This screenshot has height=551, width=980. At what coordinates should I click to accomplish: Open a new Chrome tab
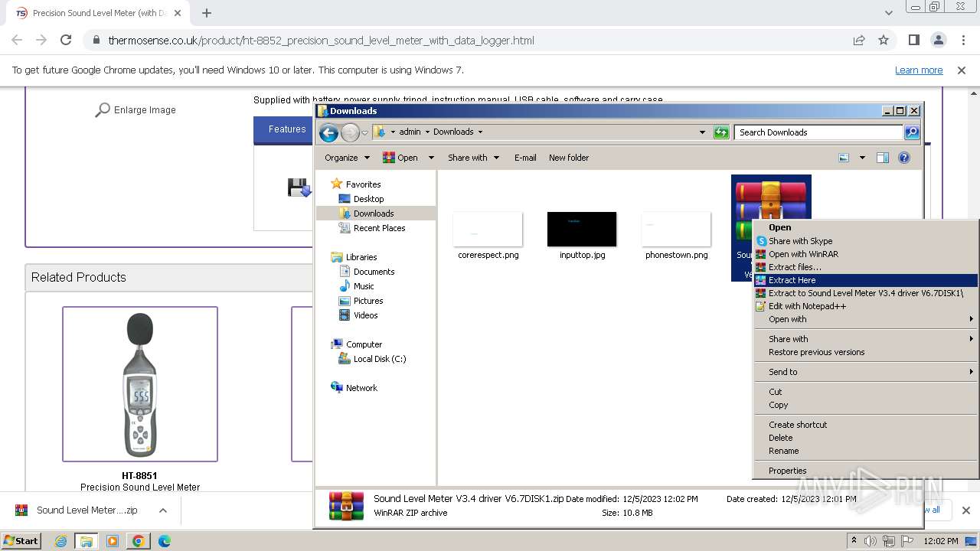[207, 13]
